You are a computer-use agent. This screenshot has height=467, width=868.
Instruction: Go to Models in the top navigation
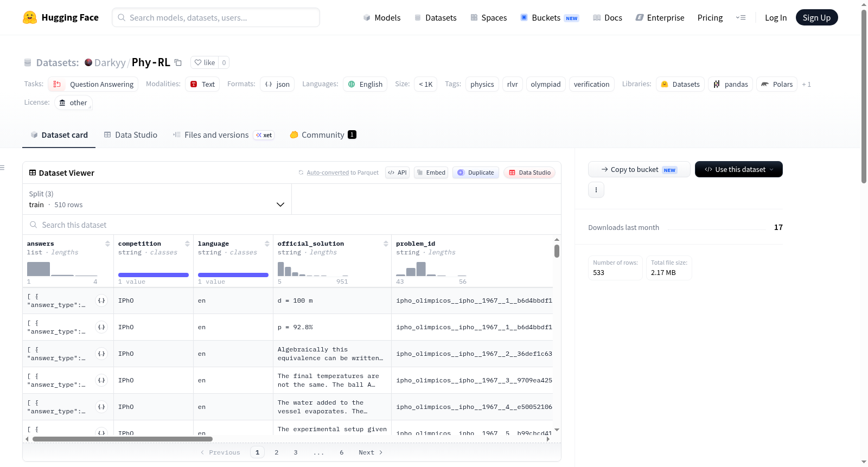[382, 17]
